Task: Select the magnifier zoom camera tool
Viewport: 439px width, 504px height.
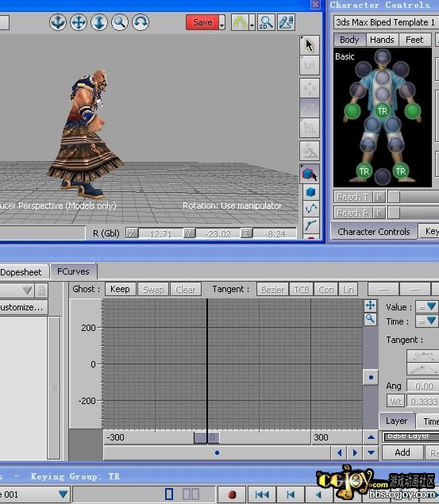Action: tap(120, 22)
